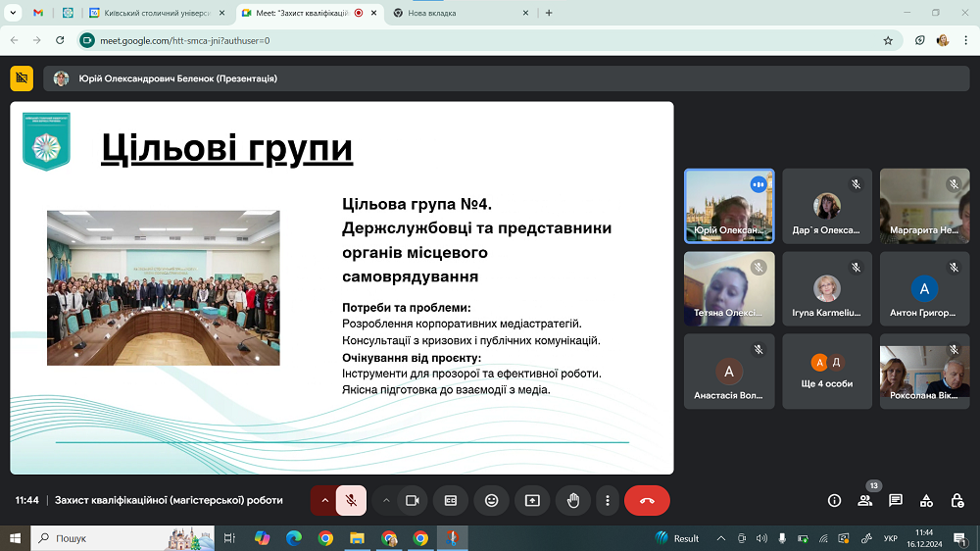Expand video settings arrow beside camera
Viewport: 980px width, 551px height.
[x=386, y=500]
